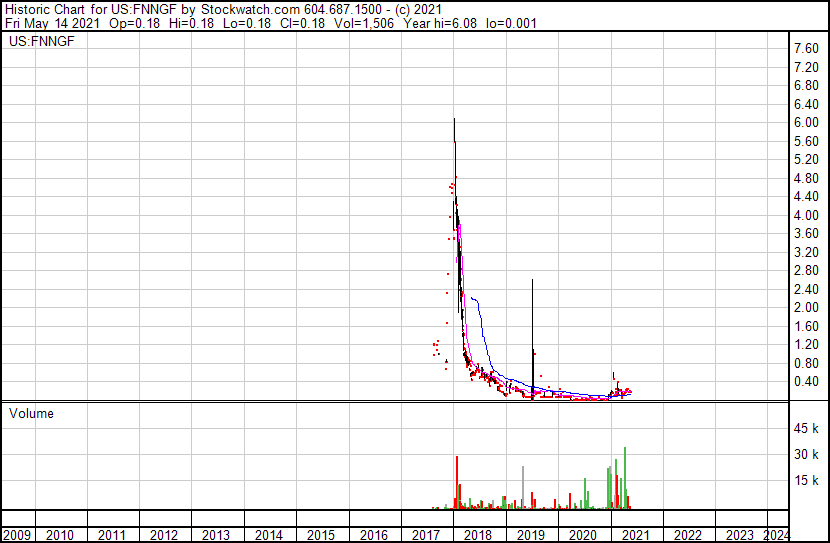
Task: Click the 2010 year marker
Action: click(60, 535)
